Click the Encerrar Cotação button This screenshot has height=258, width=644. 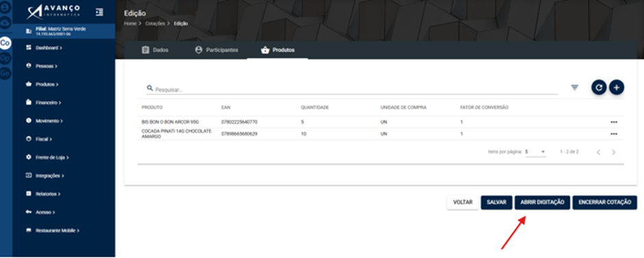604,203
